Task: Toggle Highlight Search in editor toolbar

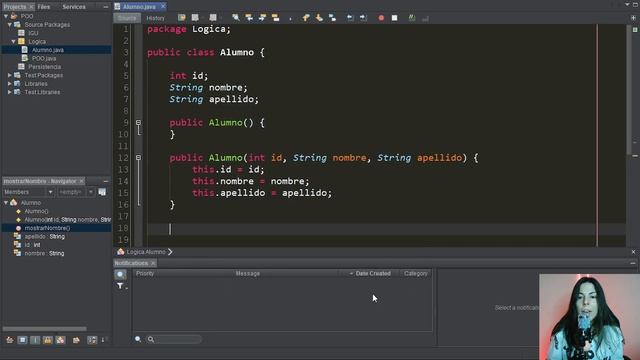Action: tap(276, 18)
